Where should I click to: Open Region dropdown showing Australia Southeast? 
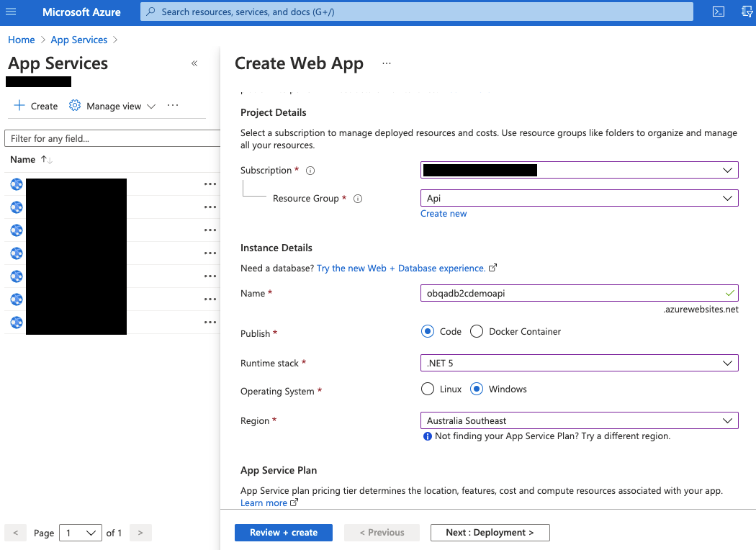(x=580, y=420)
